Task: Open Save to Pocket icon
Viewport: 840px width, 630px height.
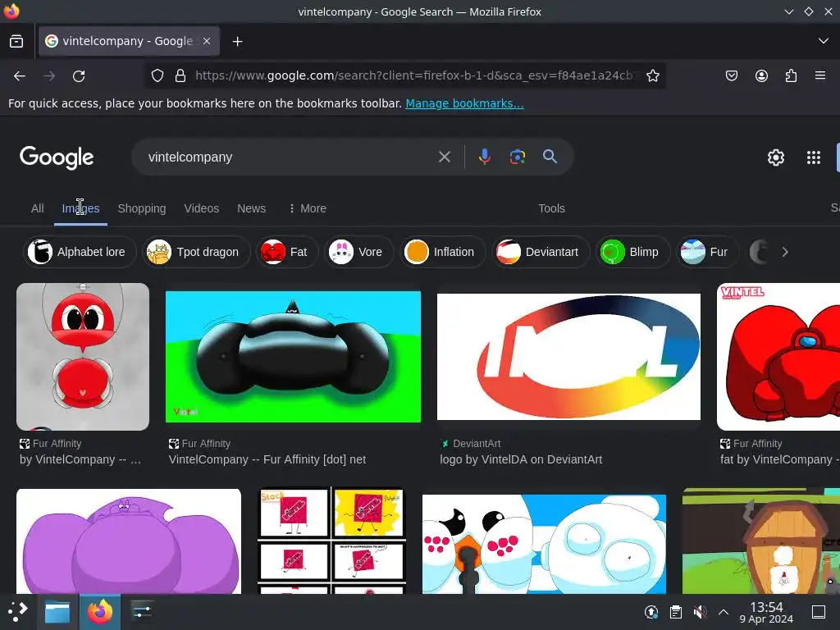Action: tap(731, 75)
